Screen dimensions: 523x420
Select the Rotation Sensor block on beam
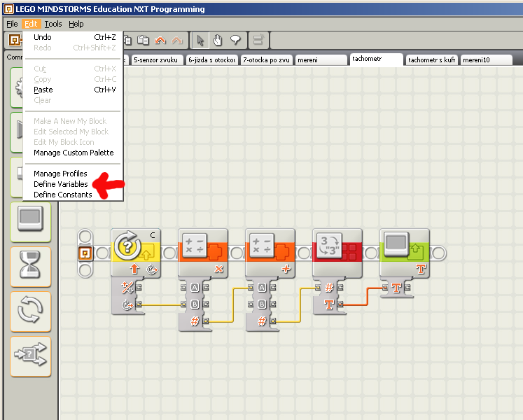[136, 253]
